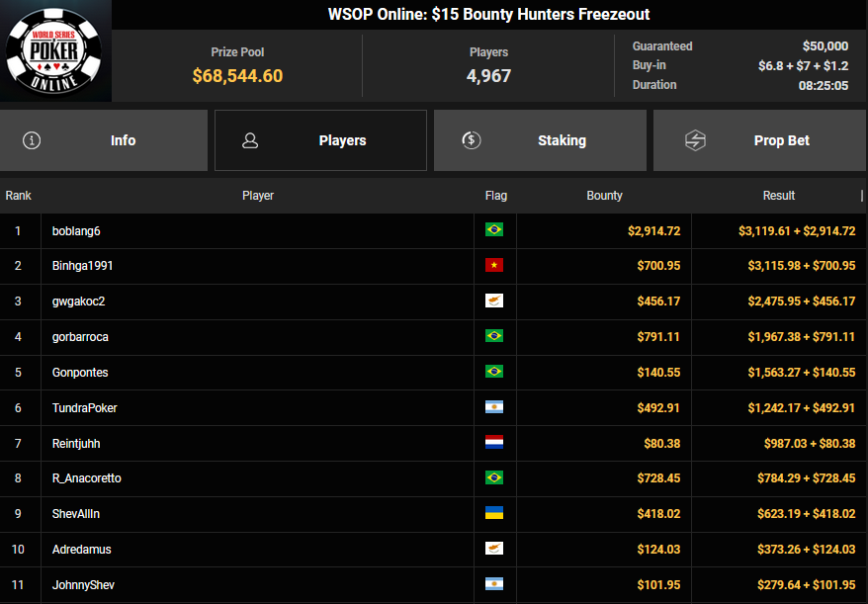Click Vietnam flag beside Binhga1991
Image resolution: width=868 pixels, height=604 pixels.
click(494, 266)
